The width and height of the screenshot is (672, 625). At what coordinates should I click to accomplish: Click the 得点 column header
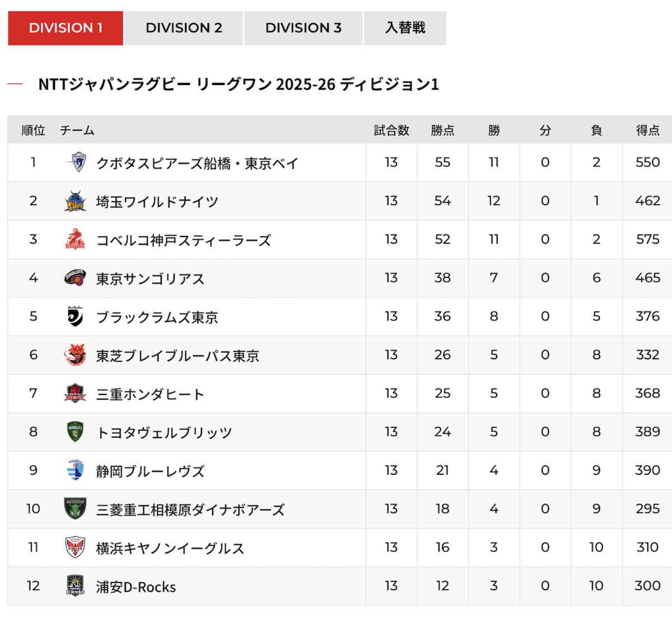point(648,130)
